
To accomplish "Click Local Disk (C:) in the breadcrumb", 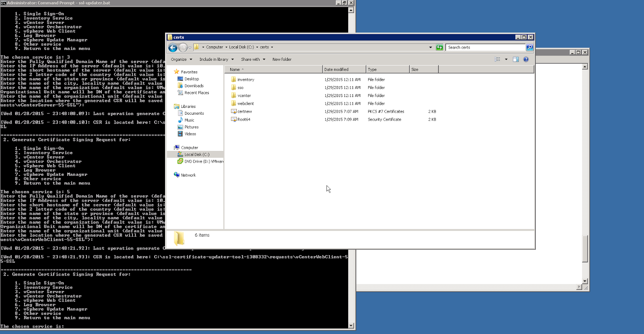I will click(x=242, y=47).
